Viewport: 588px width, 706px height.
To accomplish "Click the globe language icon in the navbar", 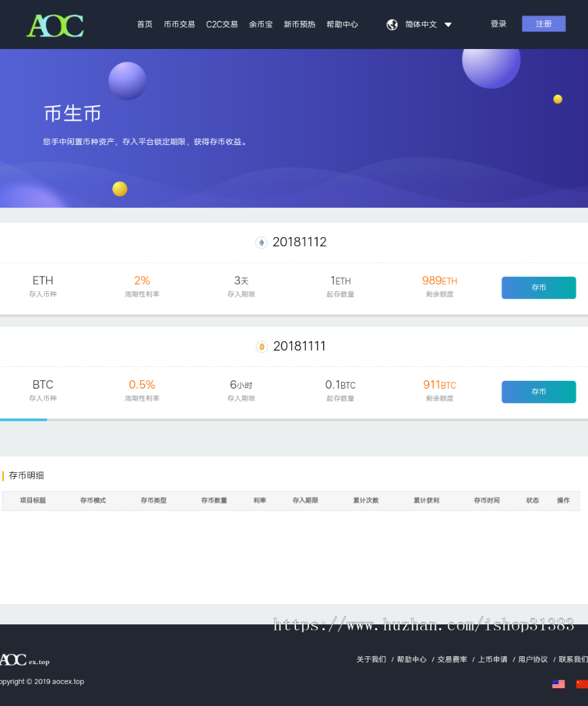I will (392, 24).
